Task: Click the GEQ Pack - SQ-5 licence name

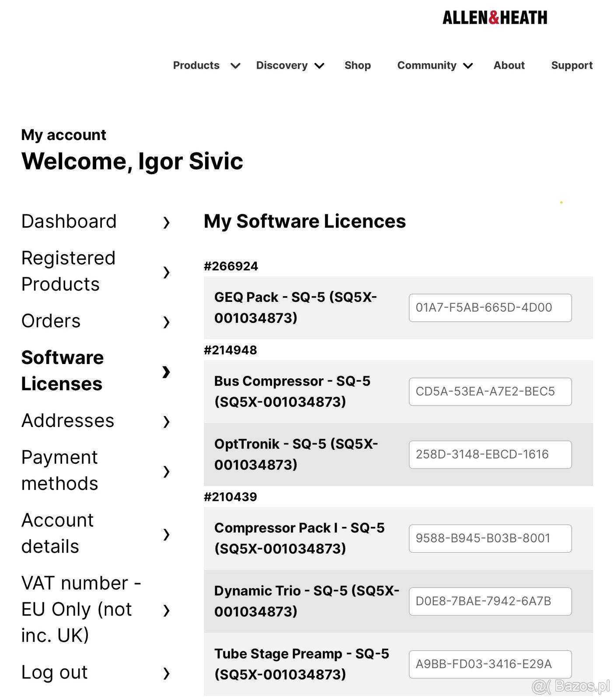Action: [x=296, y=308]
